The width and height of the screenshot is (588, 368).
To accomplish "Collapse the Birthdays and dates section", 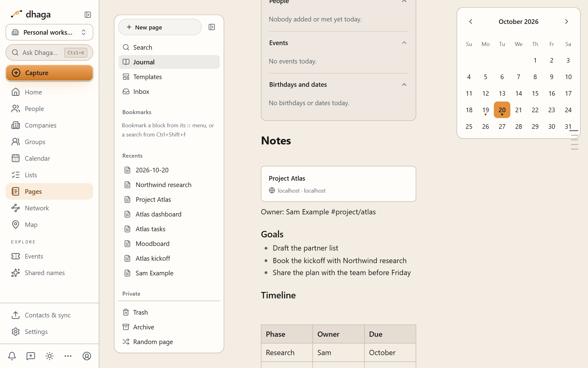I will [404, 85].
